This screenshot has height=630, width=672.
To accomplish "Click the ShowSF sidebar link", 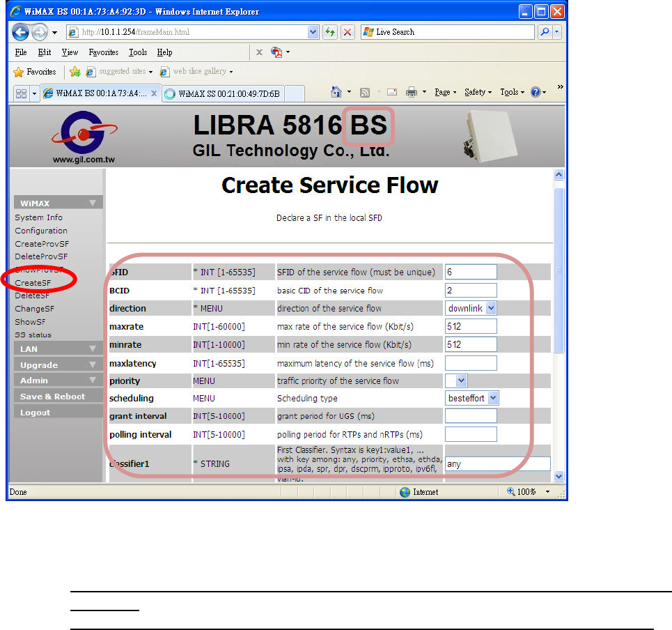I will [30, 322].
